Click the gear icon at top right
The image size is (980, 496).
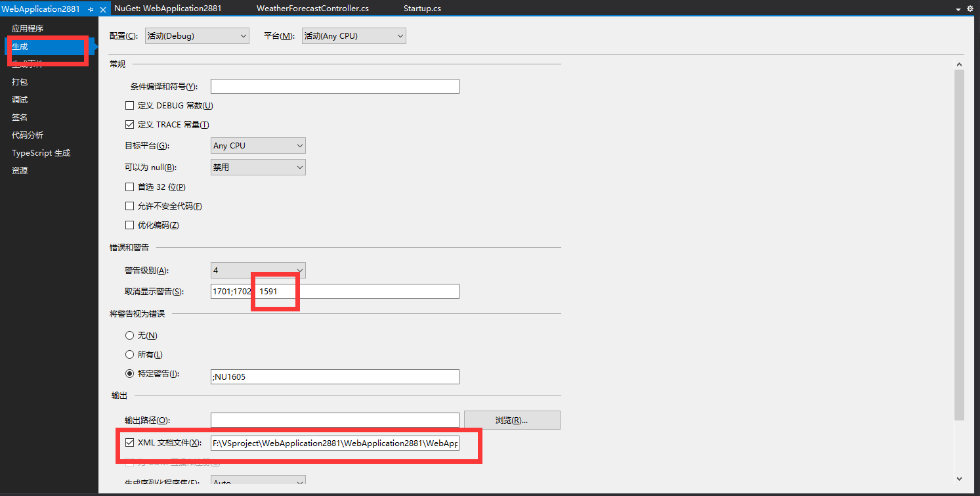(x=970, y=9)
